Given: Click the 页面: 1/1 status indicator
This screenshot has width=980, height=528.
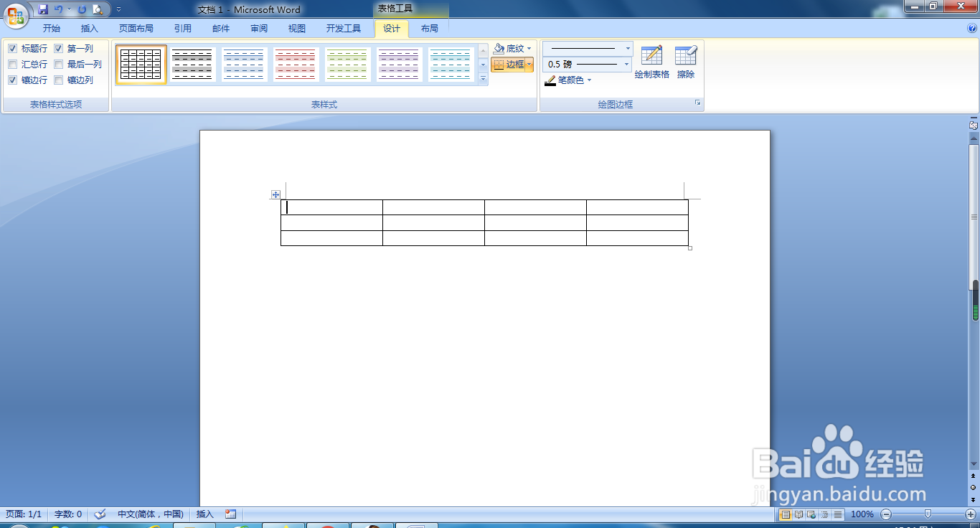Looking at the screenshot, I should coord(24,514).
